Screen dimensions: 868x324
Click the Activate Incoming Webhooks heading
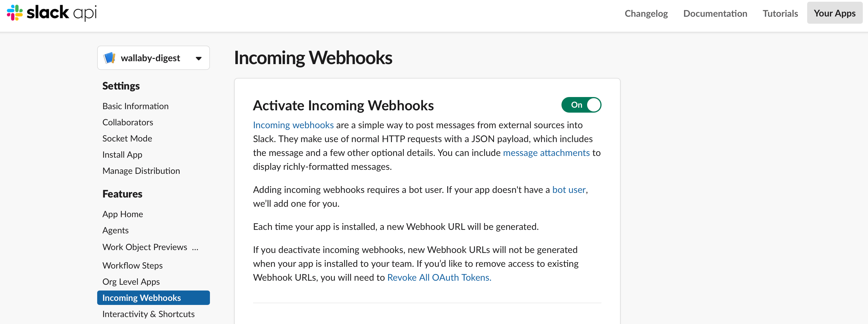(343, 106)
